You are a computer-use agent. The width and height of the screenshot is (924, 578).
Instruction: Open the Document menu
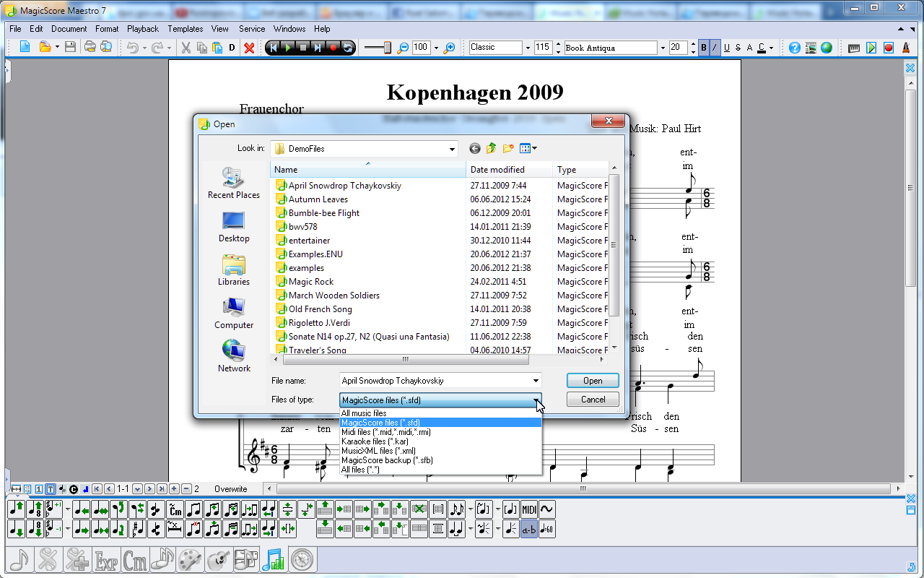(x=69, y=29)
